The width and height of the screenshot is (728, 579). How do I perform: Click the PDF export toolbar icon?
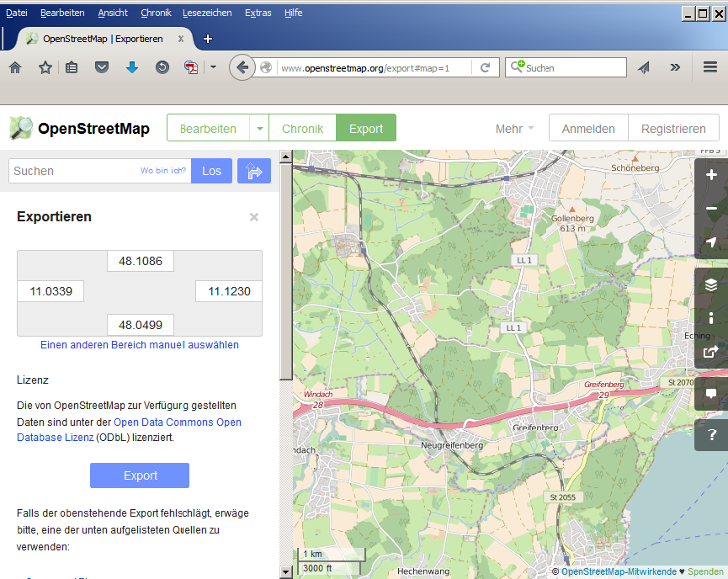coord(191,68)
